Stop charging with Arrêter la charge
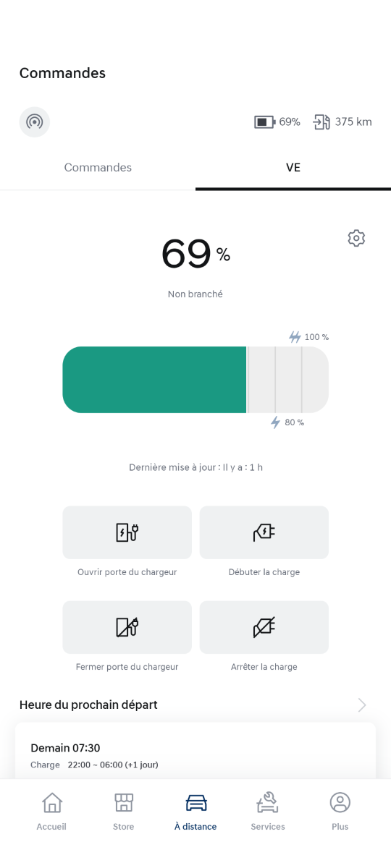Image resolution: width=391 pixels, height=868 pixels. click(264, 627)
